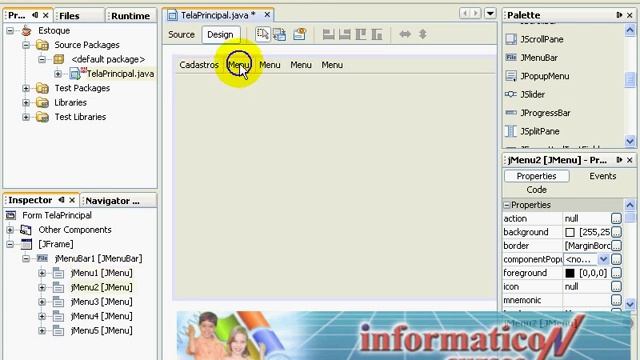This screenshot has width=640, height=360.
Task: Activate the Connection Mode toolbar icon
Action: (x=280, y=34)
